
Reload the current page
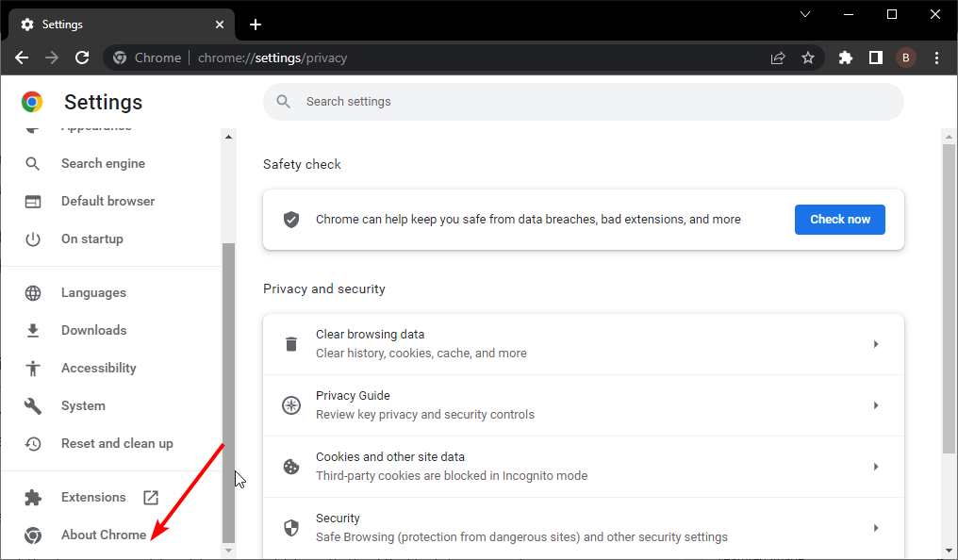tap(82, 58)
